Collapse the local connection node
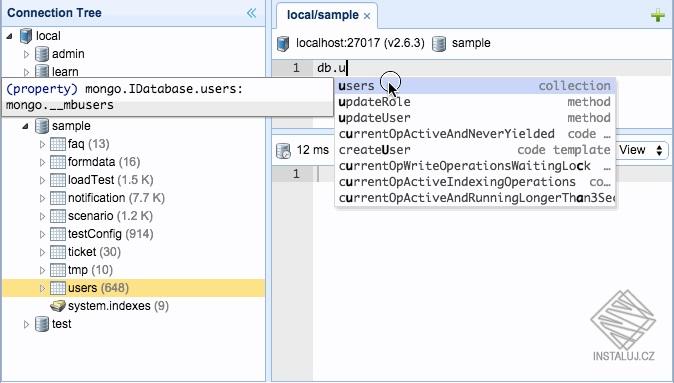 click(x=9, y=37)
